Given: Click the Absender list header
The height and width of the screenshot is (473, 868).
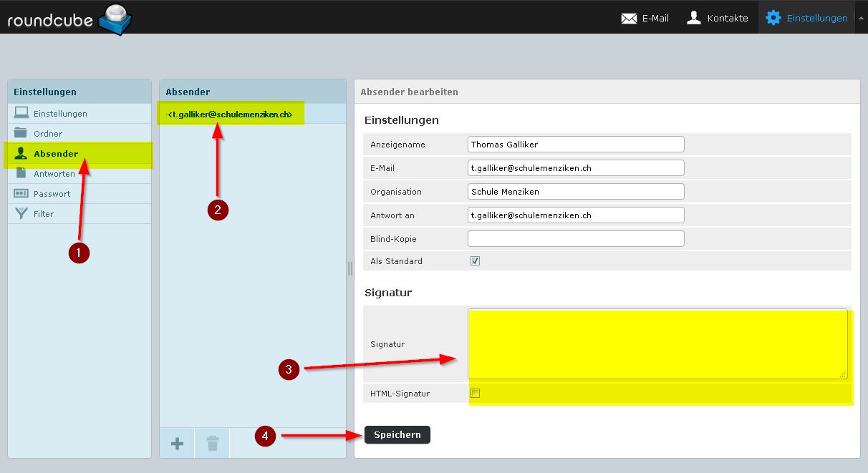Looking at the screenshot, I should point(253,92).
